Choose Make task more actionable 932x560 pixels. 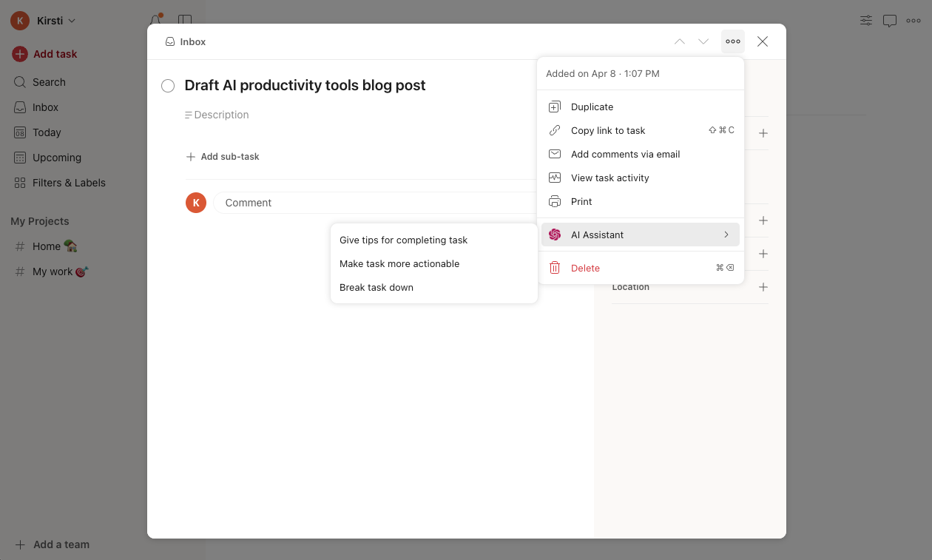click(399, 263)
